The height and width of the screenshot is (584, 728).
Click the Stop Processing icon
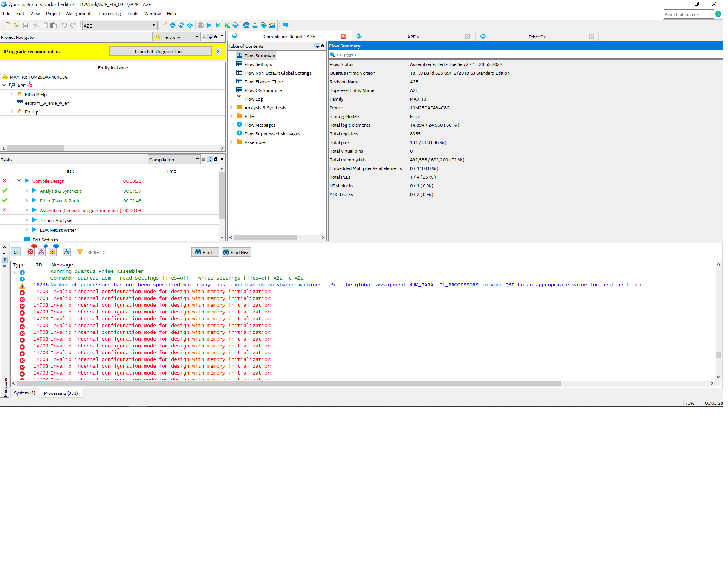pos(201,25)
